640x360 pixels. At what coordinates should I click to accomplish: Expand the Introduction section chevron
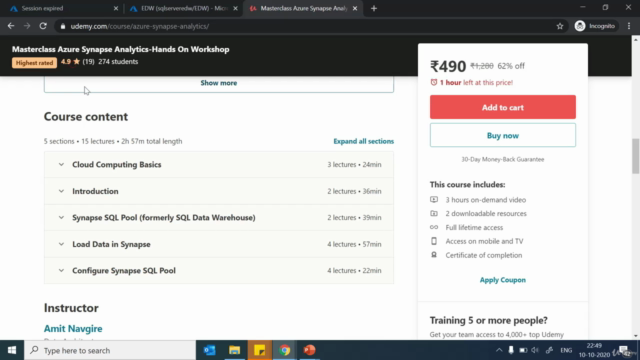coord(61,191)
